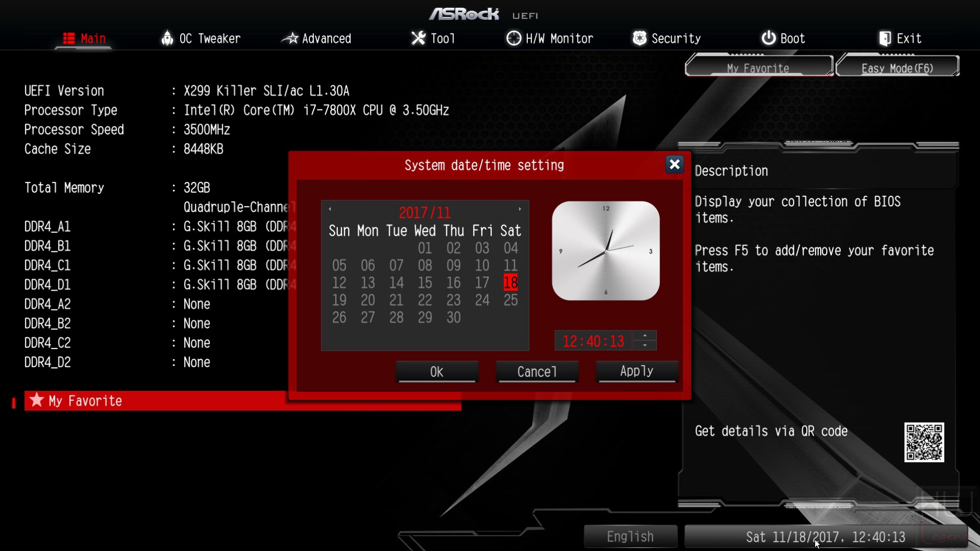Select day 12 in the calendar
Image resolution: width=980 pixels, height=551 pixels.
(339, 283)
